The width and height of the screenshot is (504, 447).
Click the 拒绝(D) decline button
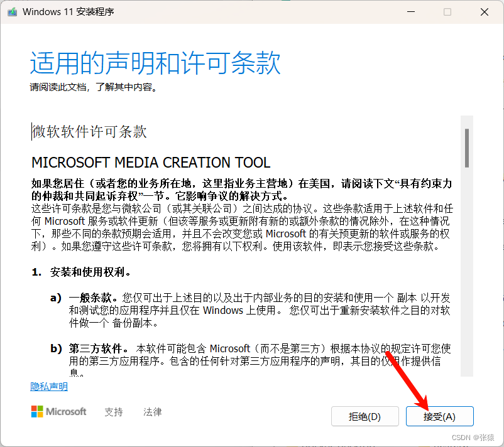365,416
